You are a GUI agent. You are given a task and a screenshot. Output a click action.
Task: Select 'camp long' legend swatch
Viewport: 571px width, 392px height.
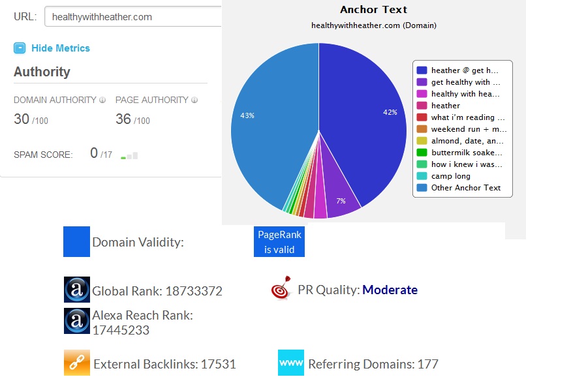(422, 176)
